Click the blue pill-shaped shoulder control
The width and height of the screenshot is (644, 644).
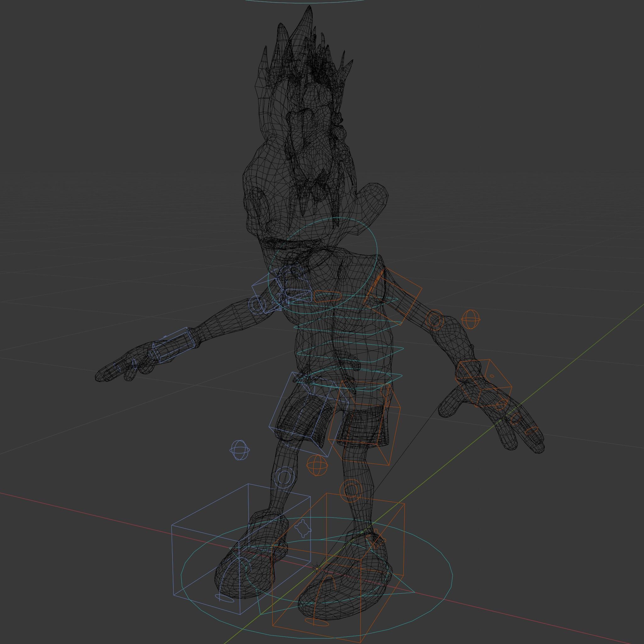click(299, 296)
